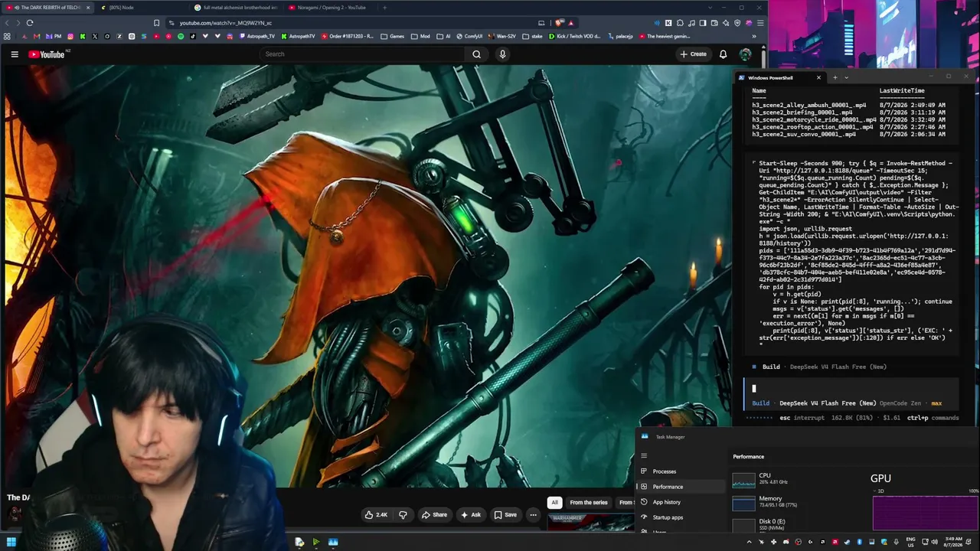980x551 pixels.
Task: Open the Bluetooth tray icon
Action: [x=859, y=543]
